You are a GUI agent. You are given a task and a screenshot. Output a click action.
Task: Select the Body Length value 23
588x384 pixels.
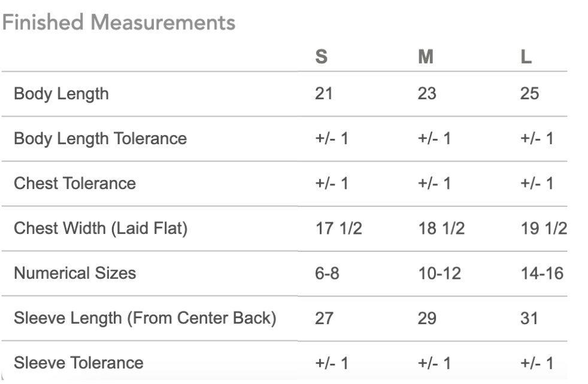click(427, 93)
